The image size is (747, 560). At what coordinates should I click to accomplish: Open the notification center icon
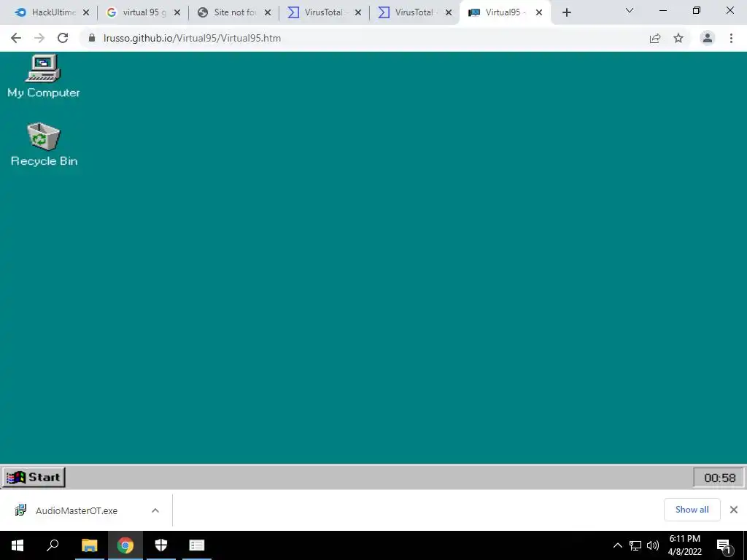coord(724,545)
